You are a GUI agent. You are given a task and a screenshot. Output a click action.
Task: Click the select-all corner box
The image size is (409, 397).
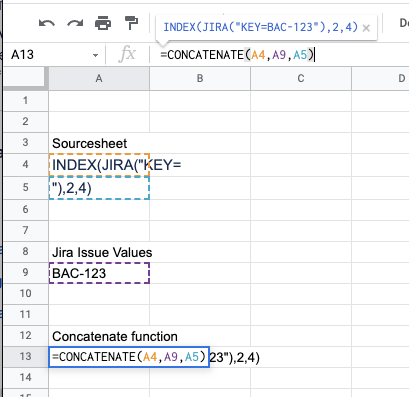[26, 79]
